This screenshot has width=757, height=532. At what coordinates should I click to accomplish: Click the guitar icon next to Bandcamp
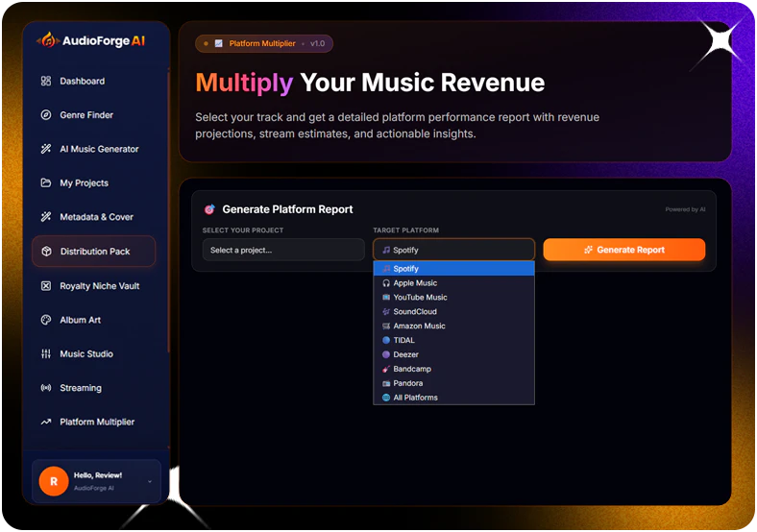pos(386,369)
